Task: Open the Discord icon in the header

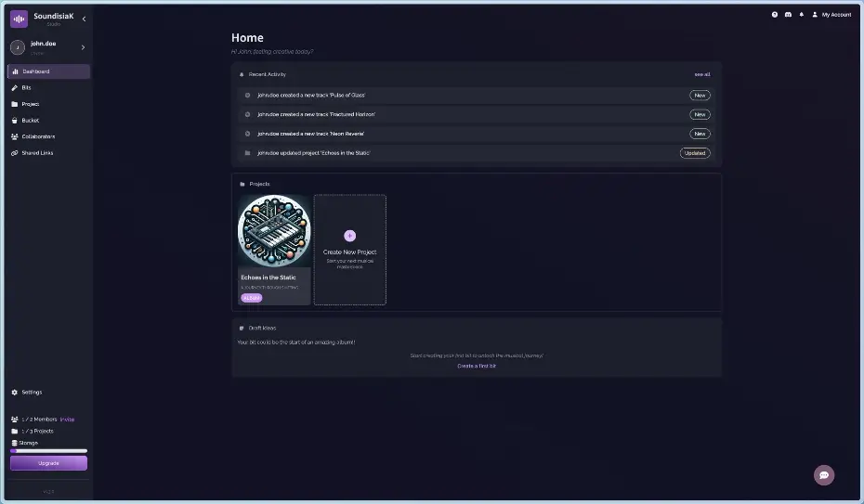Action: point(788,15)
